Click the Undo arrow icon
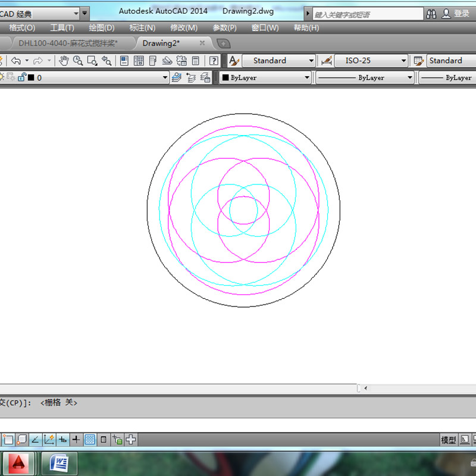Image resolution: width=476 pixels, height=476 pixels. click(16, 61)
